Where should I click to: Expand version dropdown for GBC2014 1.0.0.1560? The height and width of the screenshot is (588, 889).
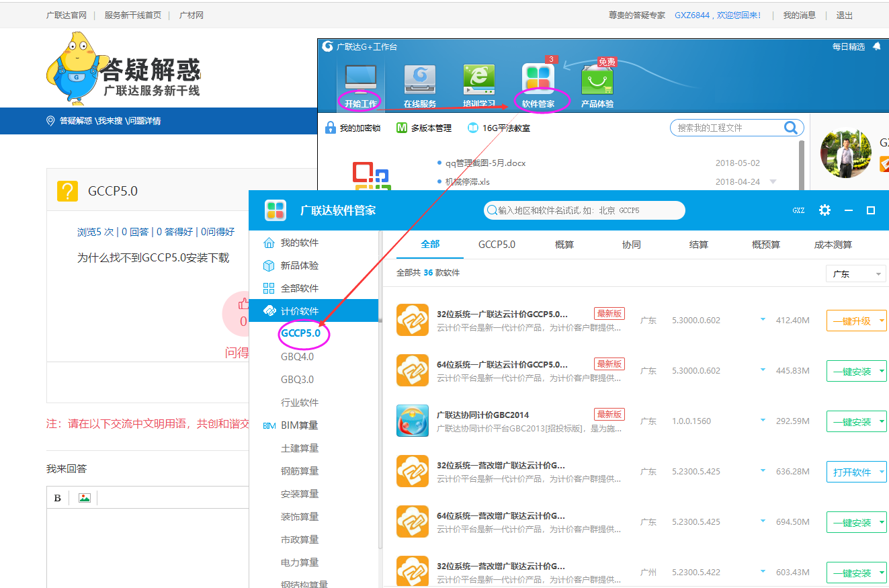point(763,420)
